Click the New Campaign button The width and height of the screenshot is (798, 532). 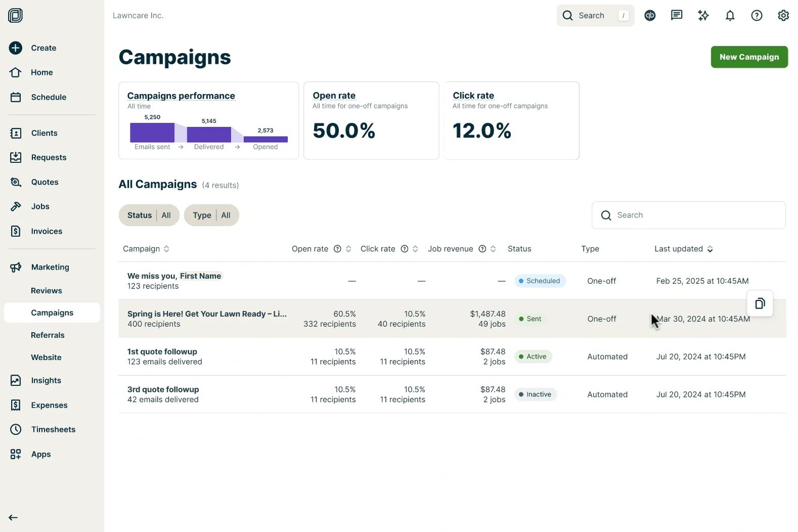click(x=749, y=57)
